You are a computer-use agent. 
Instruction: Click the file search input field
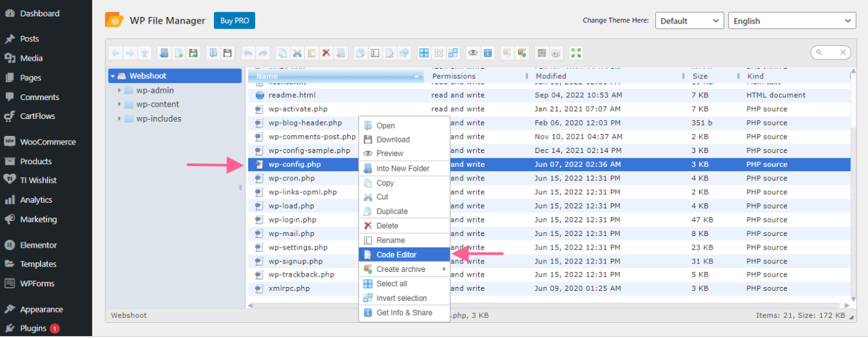coord(829,52)
